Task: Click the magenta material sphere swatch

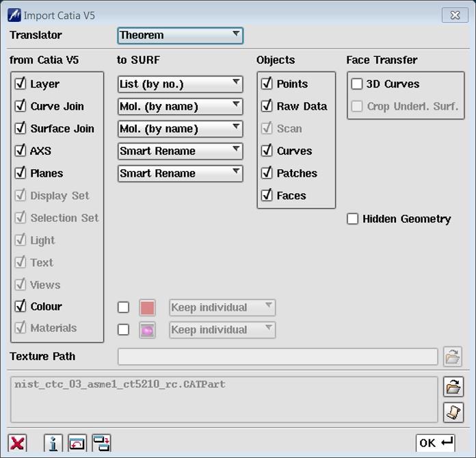Action: click(147, 330)
